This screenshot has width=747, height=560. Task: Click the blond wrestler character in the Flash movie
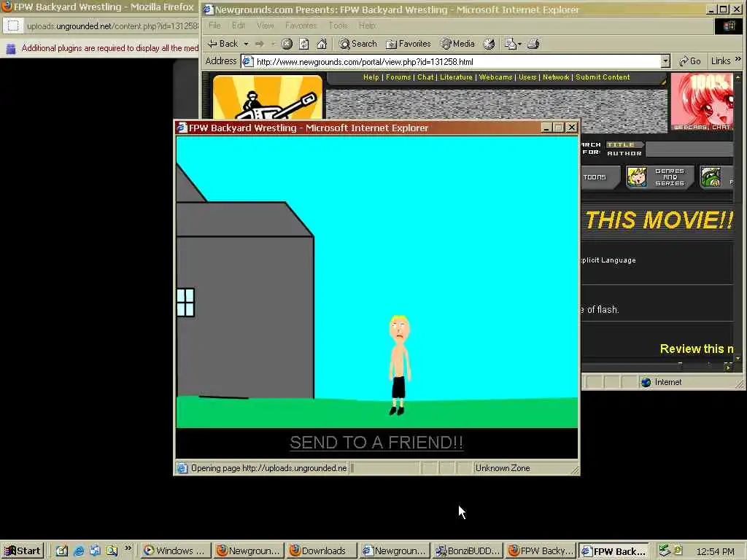click(x=399, y=365)
